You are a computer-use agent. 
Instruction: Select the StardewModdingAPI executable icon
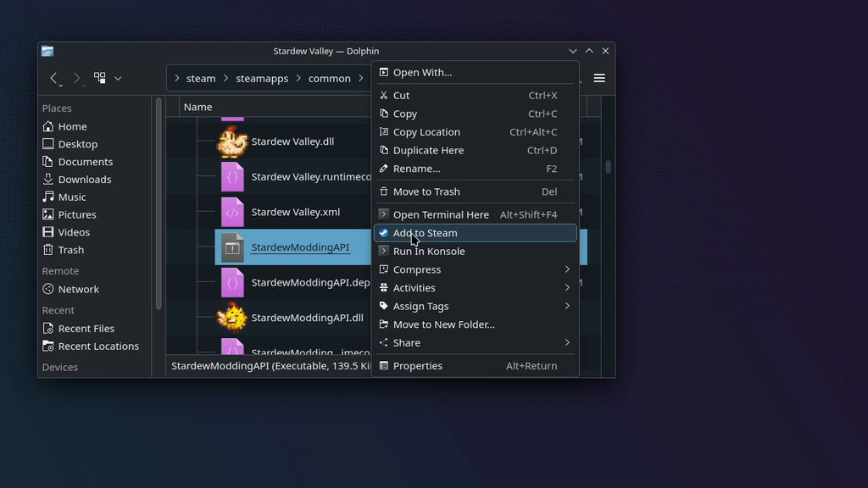tap(232, 247)
